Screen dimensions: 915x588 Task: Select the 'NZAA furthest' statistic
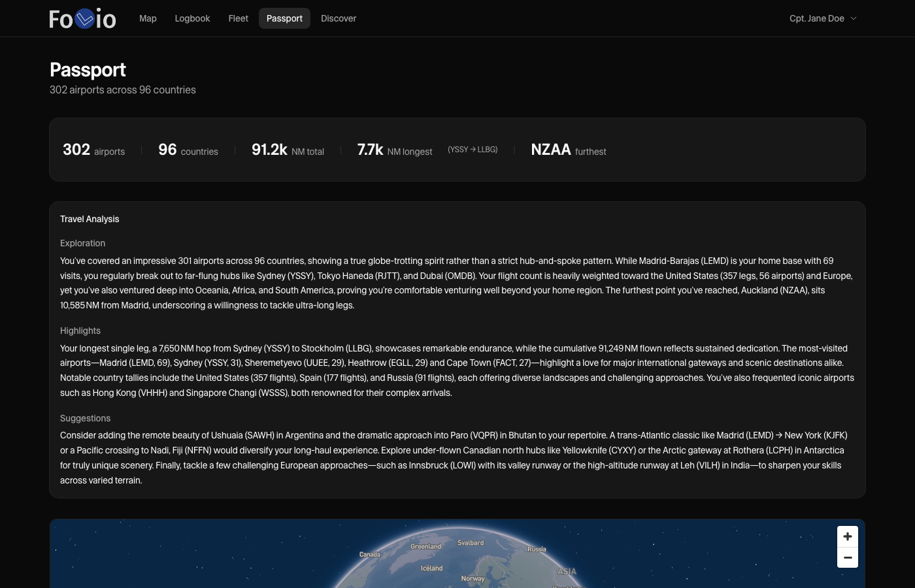569,150
